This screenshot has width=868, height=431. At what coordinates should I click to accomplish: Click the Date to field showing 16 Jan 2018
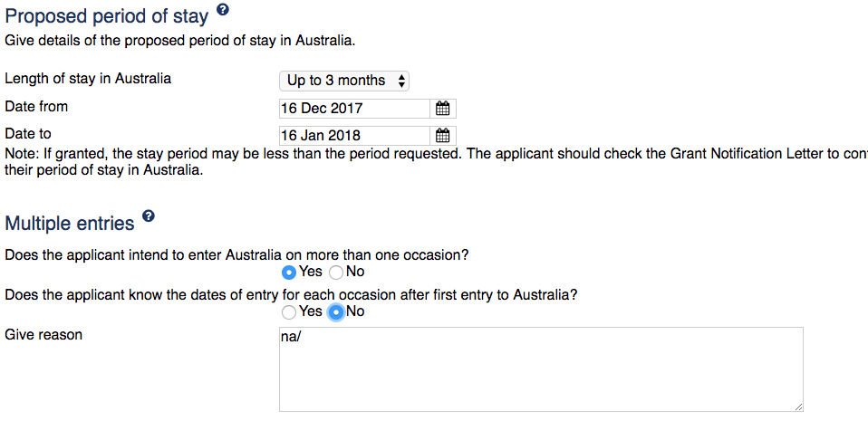(x=353, y=136)
